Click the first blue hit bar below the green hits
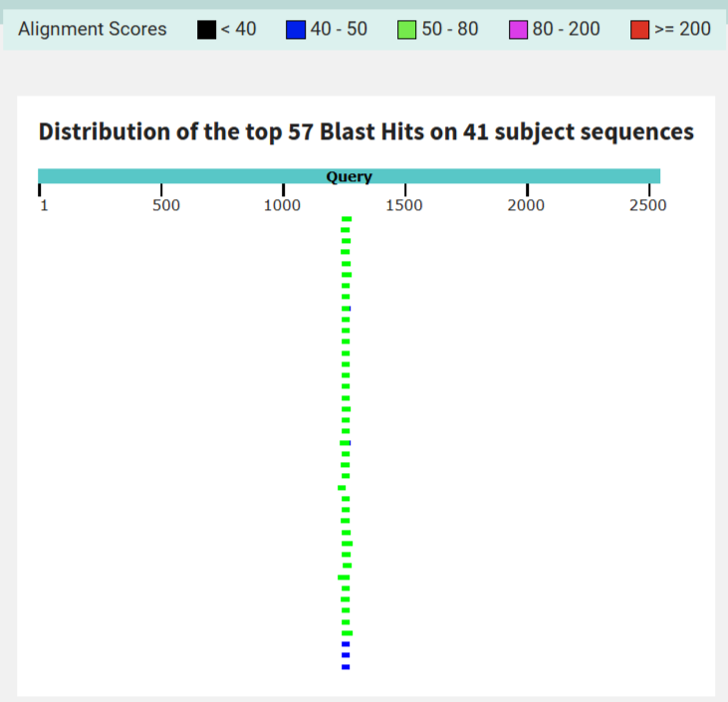The height and width of the screenshot is (702, 728). [x=346, y=644]
